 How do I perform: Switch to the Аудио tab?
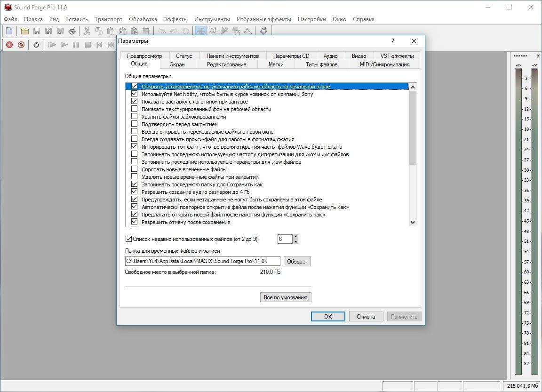(x=330, y=56)
